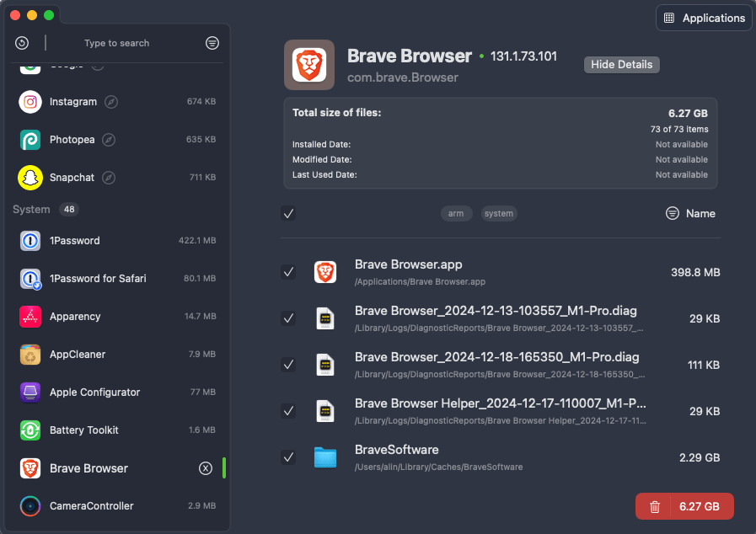Click the Brave Browser.app file icon
Image resolution: width=756 pixels, height=534 pixels.
pyautogui.click(x=325, y=272)
